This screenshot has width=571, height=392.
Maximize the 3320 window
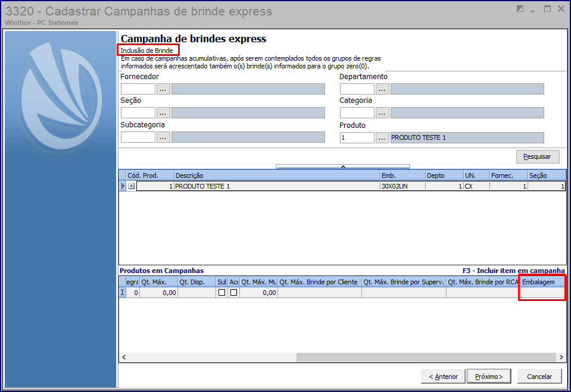[547, 9]
